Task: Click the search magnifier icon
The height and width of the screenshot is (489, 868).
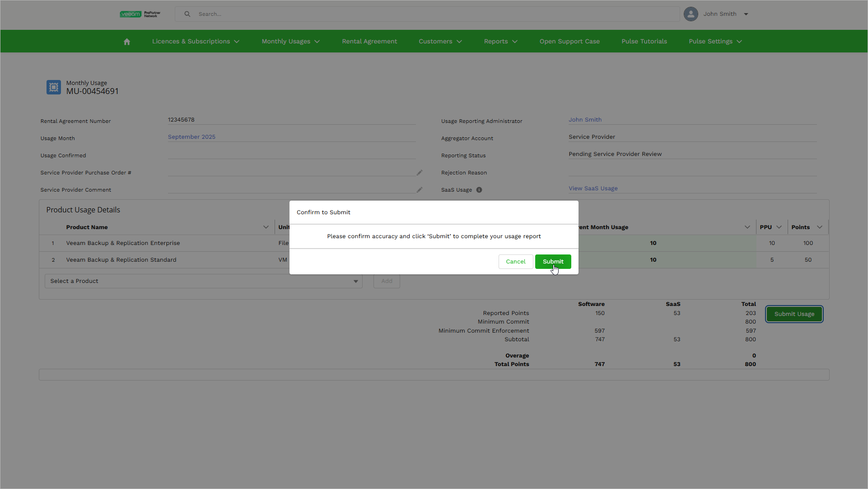Action: point(187,14)
